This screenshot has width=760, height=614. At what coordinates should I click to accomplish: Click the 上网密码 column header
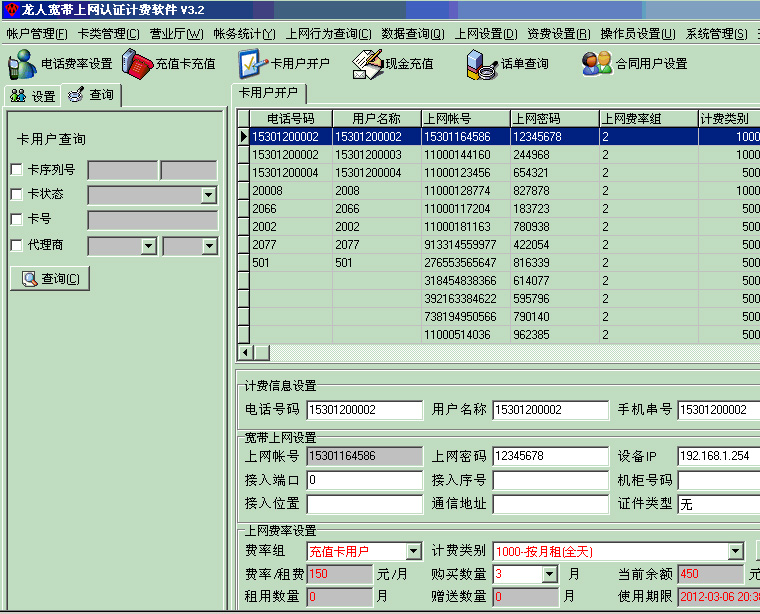(555, 119)
